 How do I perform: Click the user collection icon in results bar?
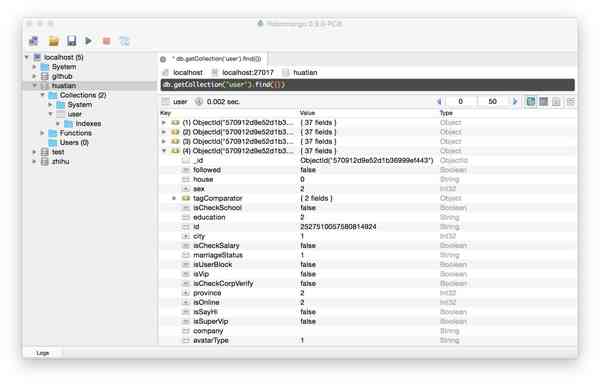(165, 101)
